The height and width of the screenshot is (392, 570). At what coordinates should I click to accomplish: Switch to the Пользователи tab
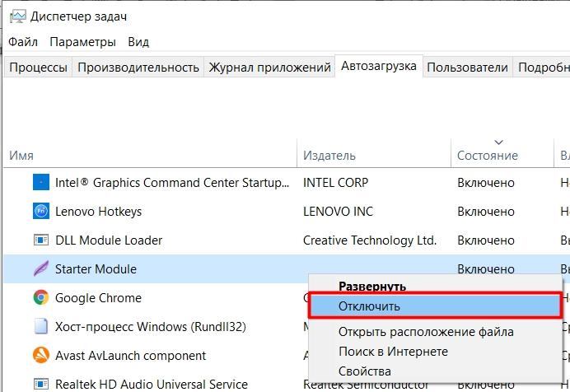[468, 68]
